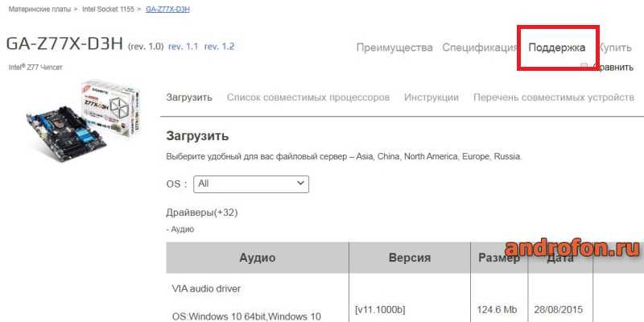Screen dimensions: 644x322
Task: Open the Преимущества tab
Action: [394, 47]
